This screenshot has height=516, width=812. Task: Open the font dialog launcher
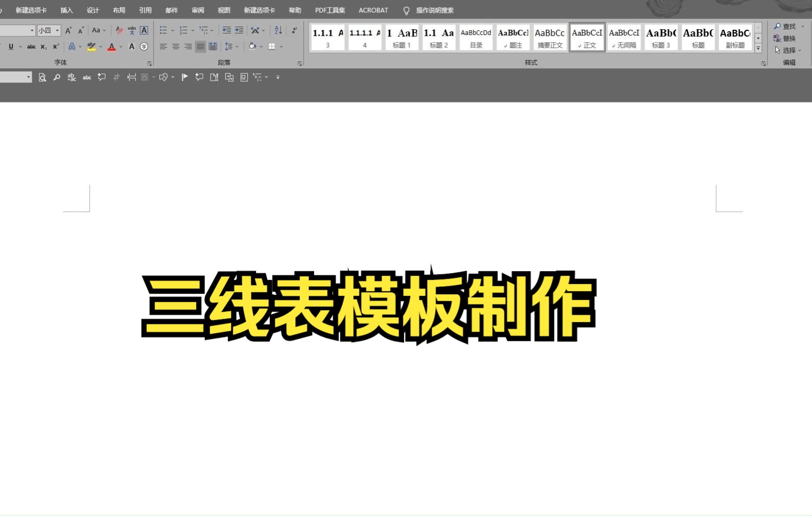(x=150, y=64)
